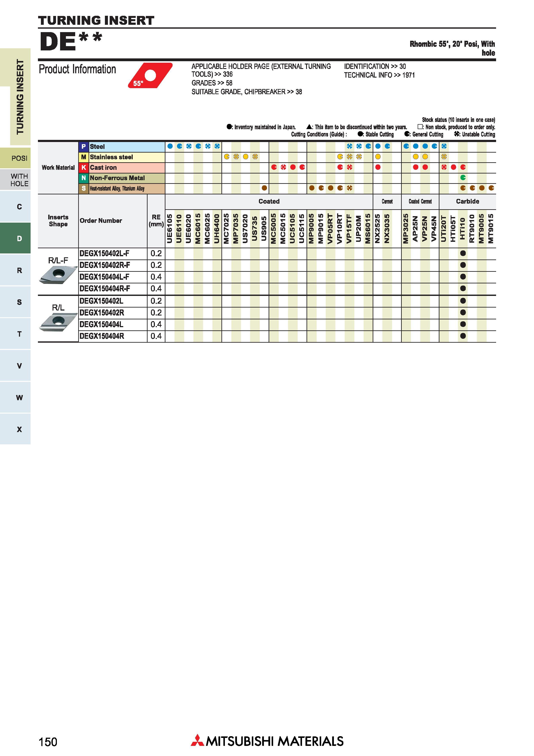
Task: Switch to the green D side index tab
Action: click(16, 238)
